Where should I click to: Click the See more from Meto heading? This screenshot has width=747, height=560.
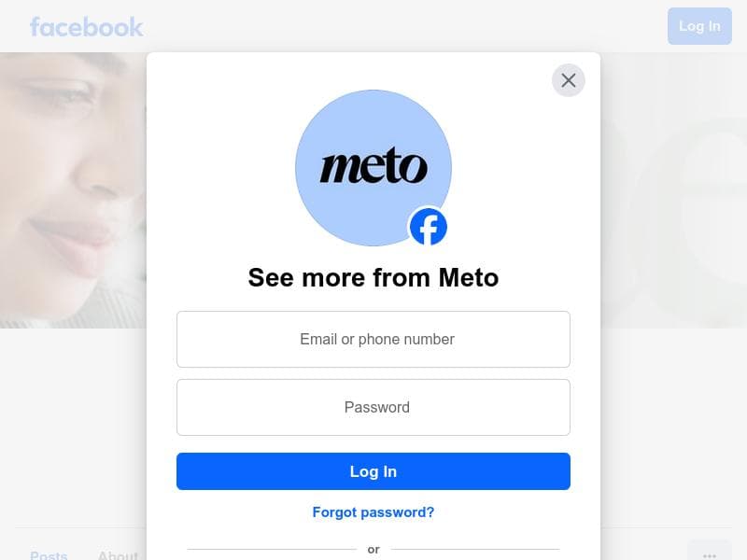[373, 277]
